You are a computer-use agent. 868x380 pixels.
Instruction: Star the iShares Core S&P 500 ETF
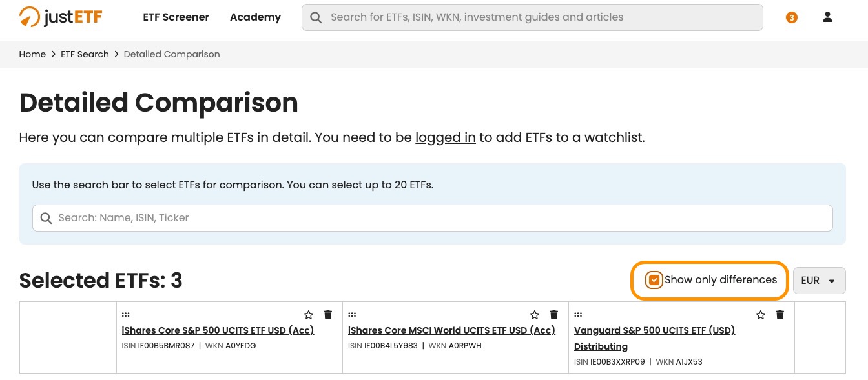coord(309,315)
